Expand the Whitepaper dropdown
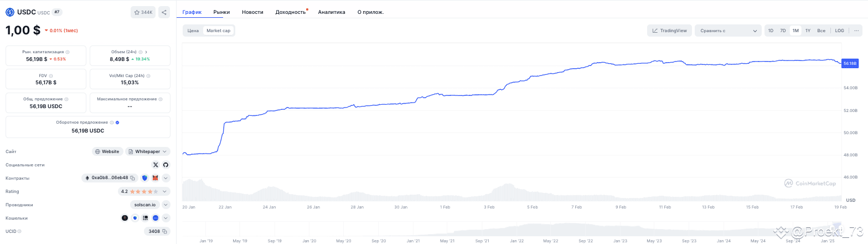This screenshot has height=244, width=868. tap(148, 151)
